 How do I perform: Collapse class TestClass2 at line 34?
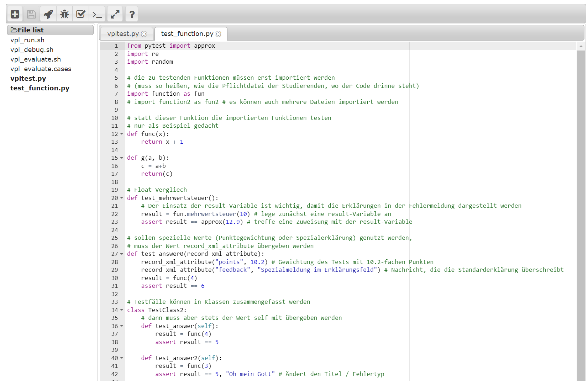122,310
